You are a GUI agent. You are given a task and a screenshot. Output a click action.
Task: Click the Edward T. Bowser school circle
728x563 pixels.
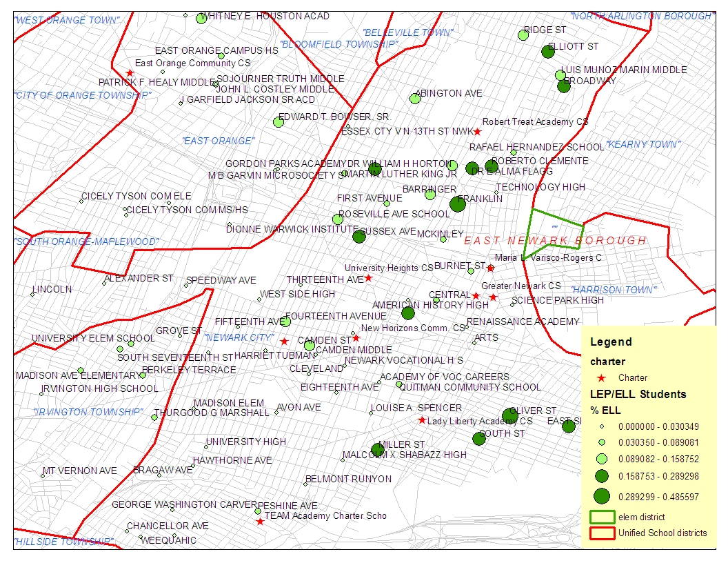(279, 122)
